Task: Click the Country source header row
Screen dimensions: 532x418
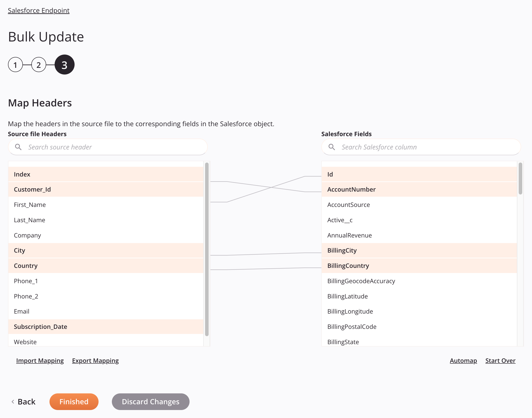Action: point(106,265)
